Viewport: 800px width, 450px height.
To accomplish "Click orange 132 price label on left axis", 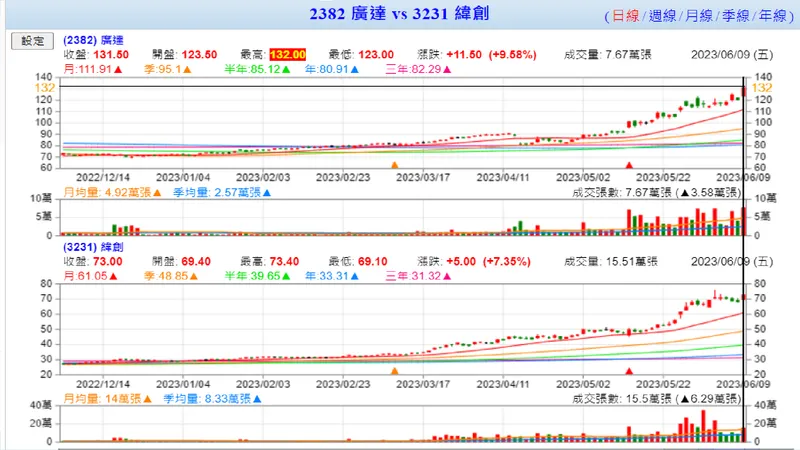I will [x=44, y=88].
